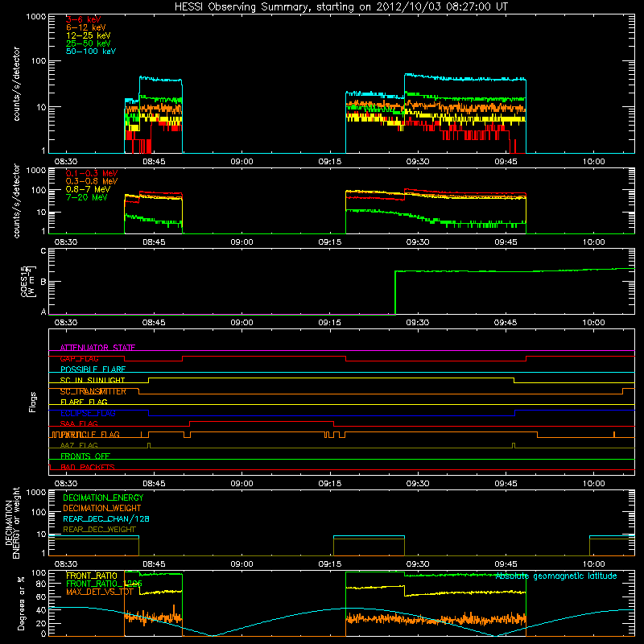This screenshot has height=644, width=644.
Task: Click 09:00 time label under keV panel
Action: click(242, 162)
